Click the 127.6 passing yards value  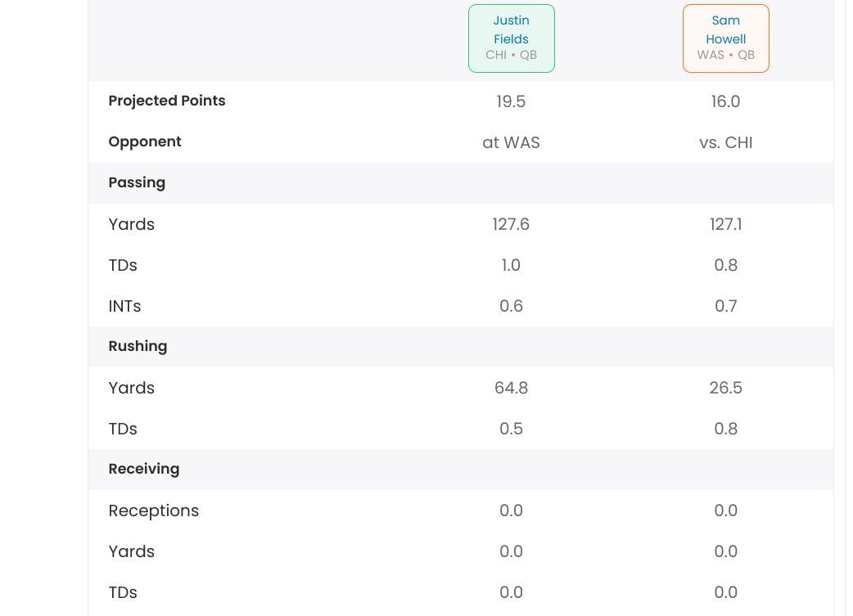point(511,224)
